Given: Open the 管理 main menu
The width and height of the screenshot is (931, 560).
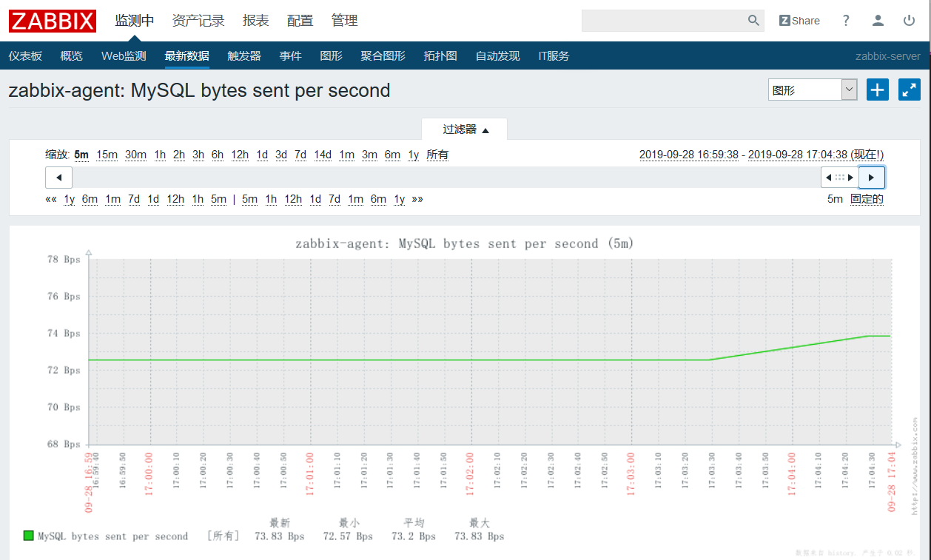Looking at the screenshot, I should tap(345, 21).
